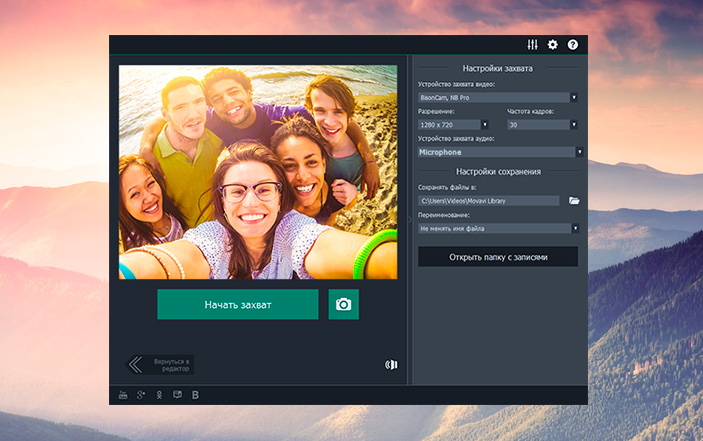The height and width of the screenshot is (441, 703).
Task: Click the save path field with Movavi Library
Action: 488,201
